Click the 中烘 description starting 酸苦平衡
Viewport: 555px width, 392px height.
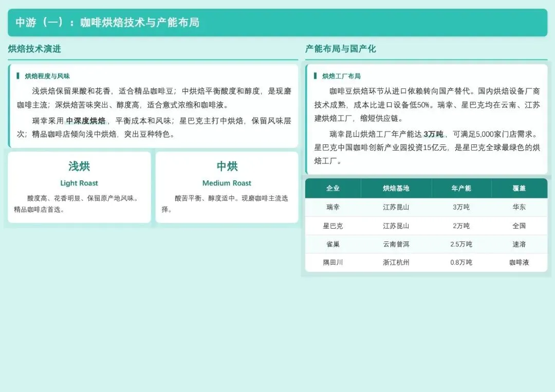[x=225, y=204]
